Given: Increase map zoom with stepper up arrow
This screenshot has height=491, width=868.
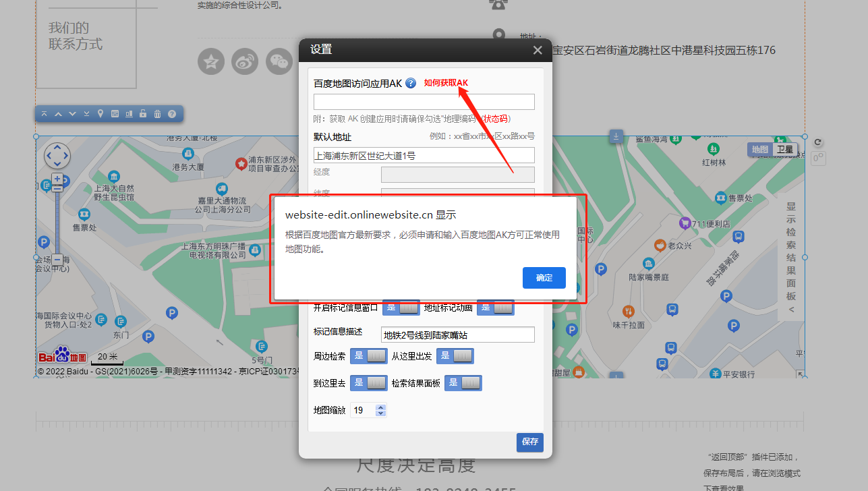Looking at the screenshot, I should click(380, 407).
